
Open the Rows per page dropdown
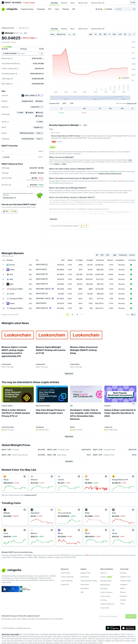coord(133,315)
